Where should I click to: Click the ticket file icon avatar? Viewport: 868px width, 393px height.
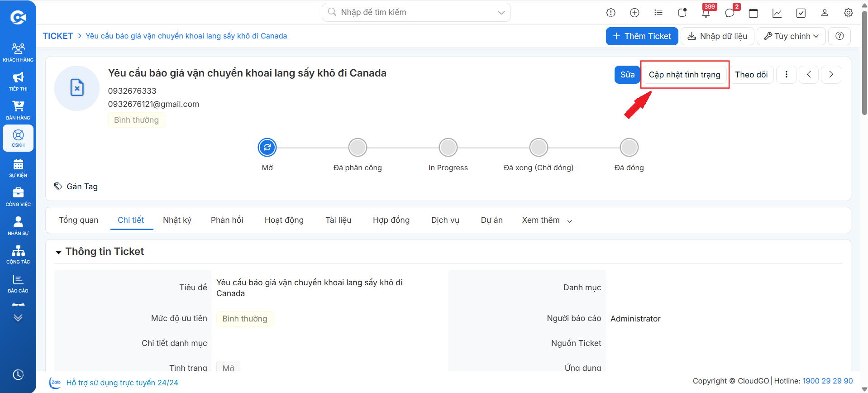click(77, 88)
